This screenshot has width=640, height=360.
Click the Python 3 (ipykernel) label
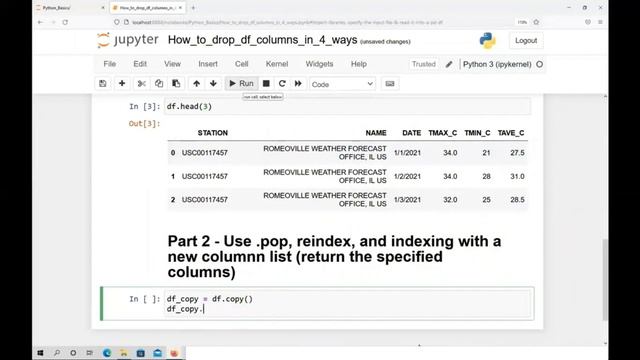[497, 64]
